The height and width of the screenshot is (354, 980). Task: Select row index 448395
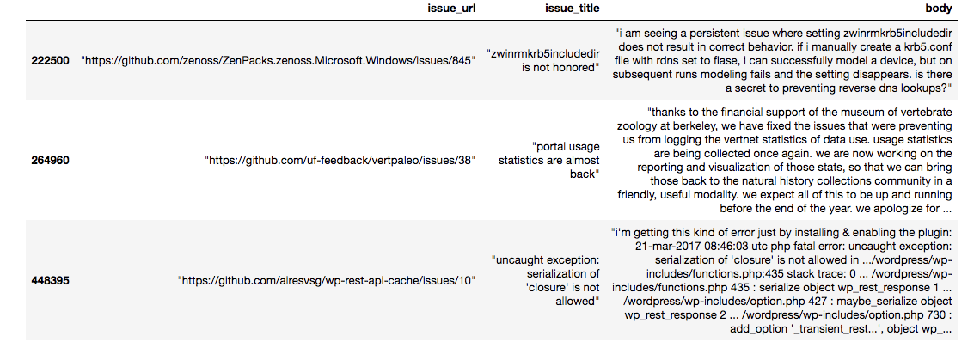coord(50,280)
